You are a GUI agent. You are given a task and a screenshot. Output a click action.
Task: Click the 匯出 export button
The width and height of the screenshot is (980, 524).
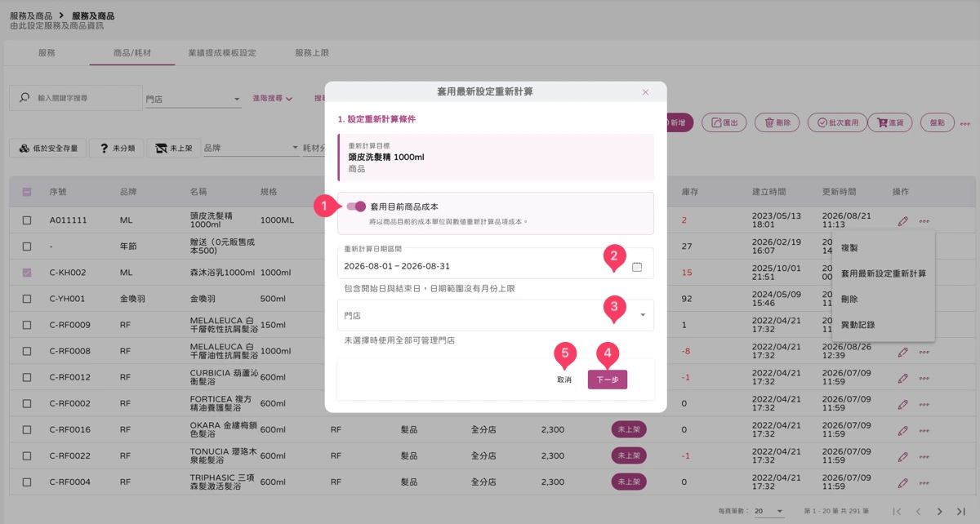click(724, 122)
